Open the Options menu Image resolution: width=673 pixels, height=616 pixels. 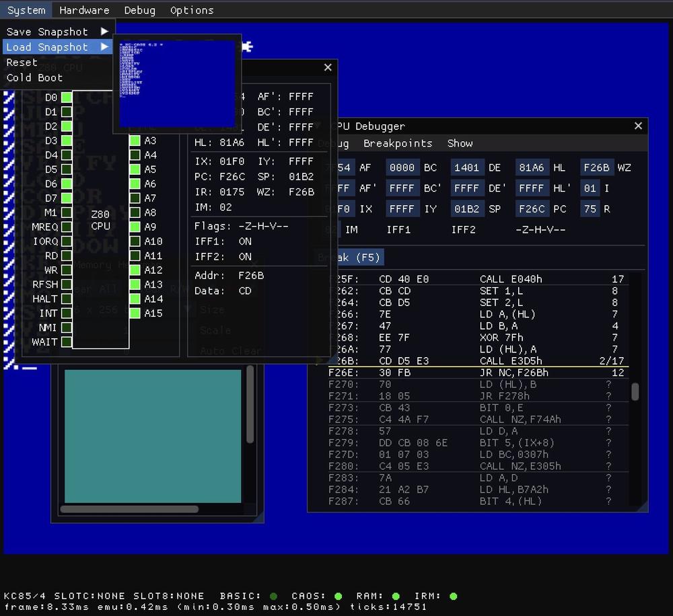[192, 10]
